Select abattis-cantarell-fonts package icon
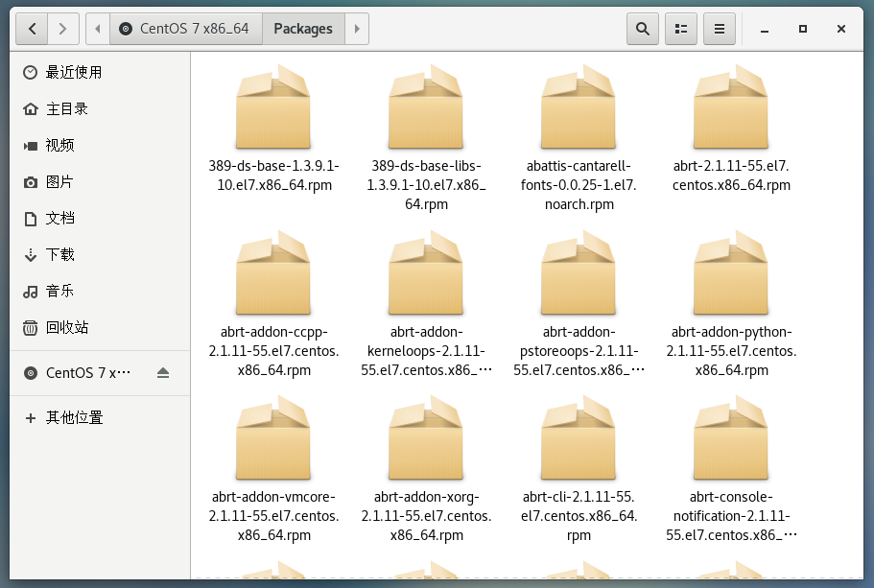The height and width of the screenshot is (588, 874). [x=579, y=106]
